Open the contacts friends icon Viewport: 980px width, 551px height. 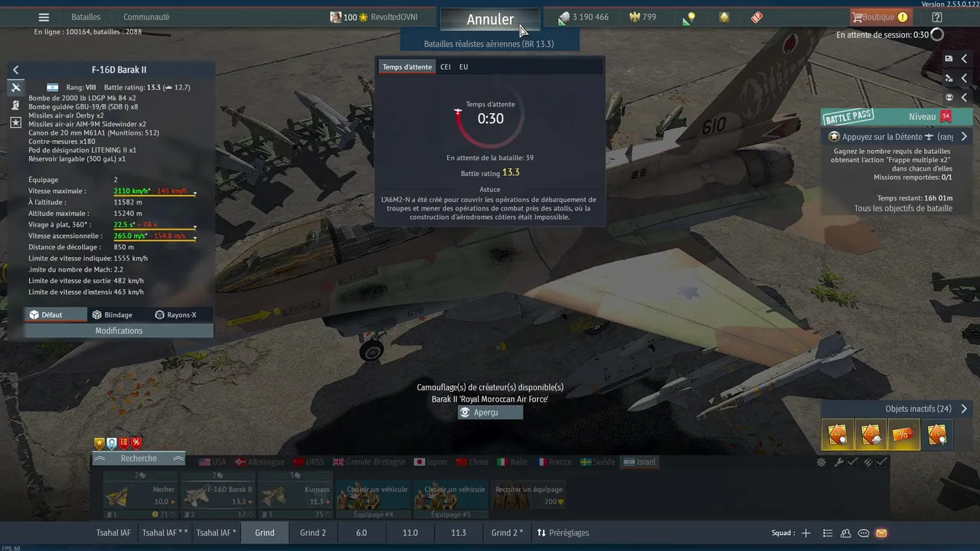click(x=846, y=533)
